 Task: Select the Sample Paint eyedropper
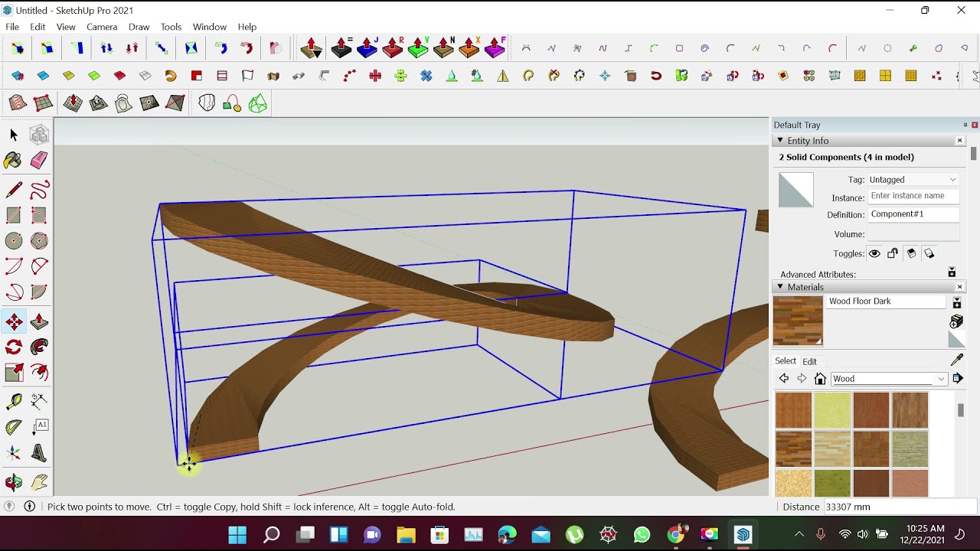click(956, 360)
